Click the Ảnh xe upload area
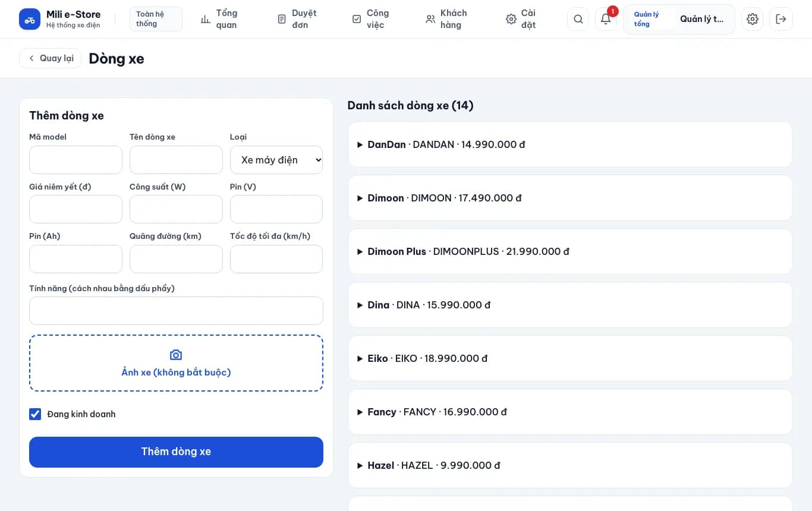The image size is (812, 511). point(176,363)
